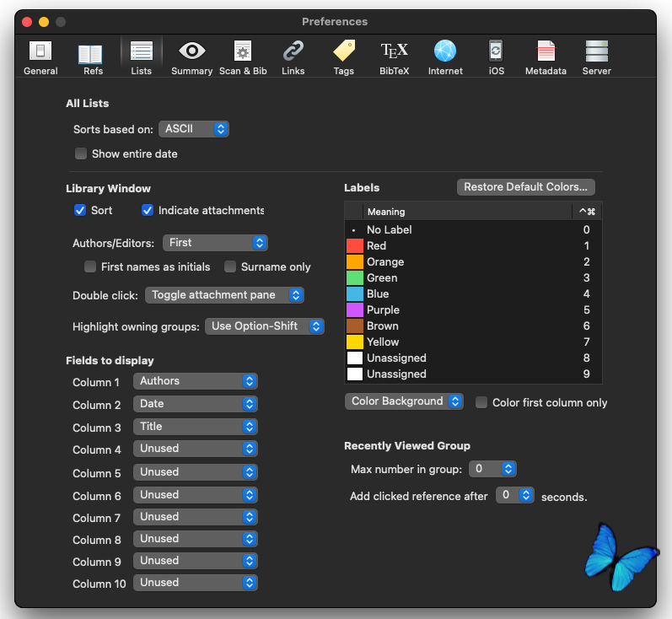Open the Internet preferences globe icon
Image resolution: width=672 pixels, height=619 pixels.
[445, 57]
